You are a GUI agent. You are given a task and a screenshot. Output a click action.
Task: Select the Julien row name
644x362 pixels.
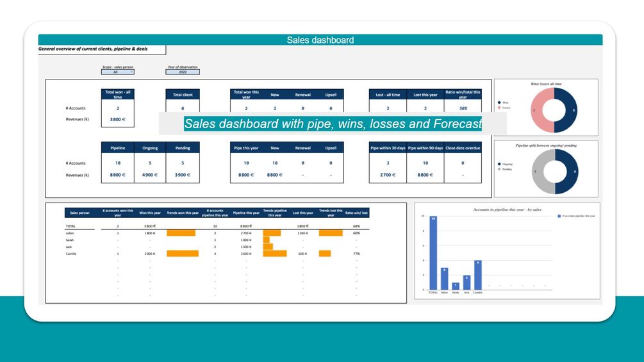(70, 233)
